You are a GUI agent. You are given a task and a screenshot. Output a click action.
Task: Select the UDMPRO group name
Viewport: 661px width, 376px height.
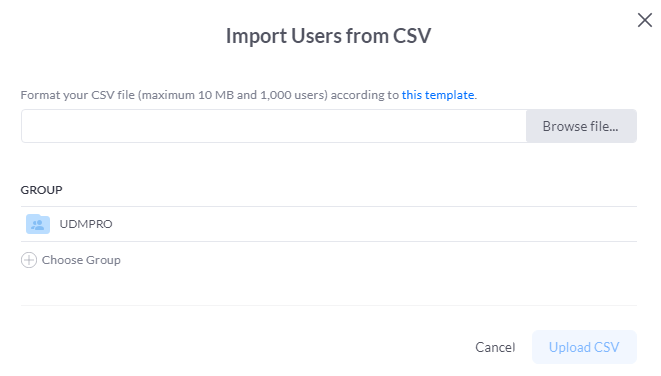[x=86, y=224]
